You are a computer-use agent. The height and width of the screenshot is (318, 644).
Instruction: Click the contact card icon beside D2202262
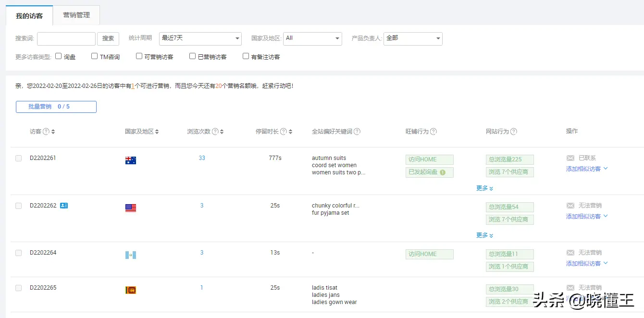64,206
